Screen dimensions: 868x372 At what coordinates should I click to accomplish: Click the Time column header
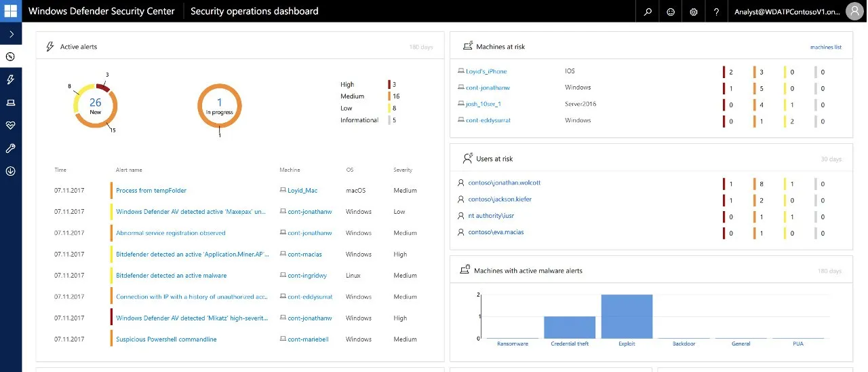[x=60, y=170]
